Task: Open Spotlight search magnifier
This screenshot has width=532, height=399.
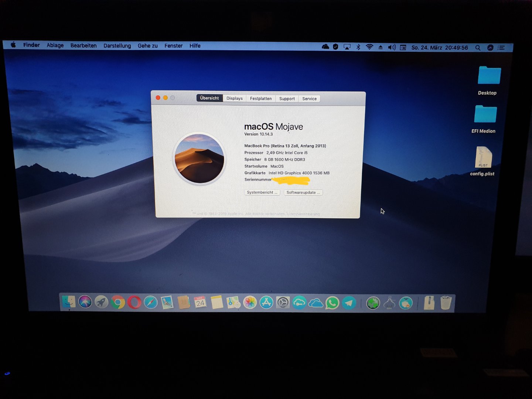Action: point(478,48)
